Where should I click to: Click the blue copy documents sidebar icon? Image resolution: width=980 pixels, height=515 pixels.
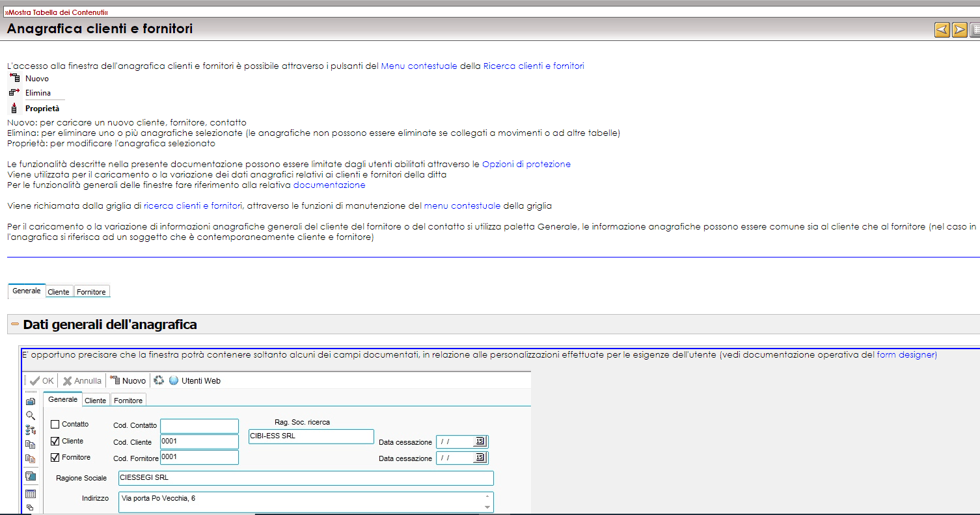coord(31,445)
